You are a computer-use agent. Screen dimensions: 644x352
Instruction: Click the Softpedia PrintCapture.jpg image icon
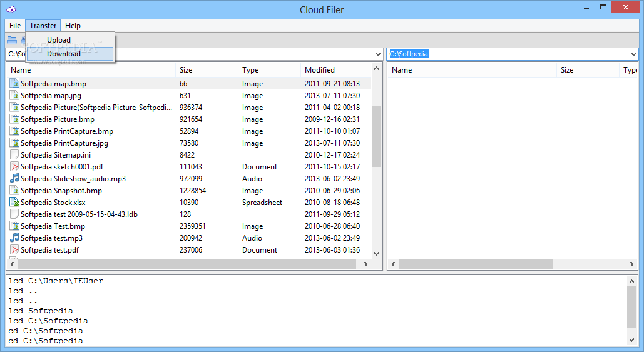(x=14, y=143)
